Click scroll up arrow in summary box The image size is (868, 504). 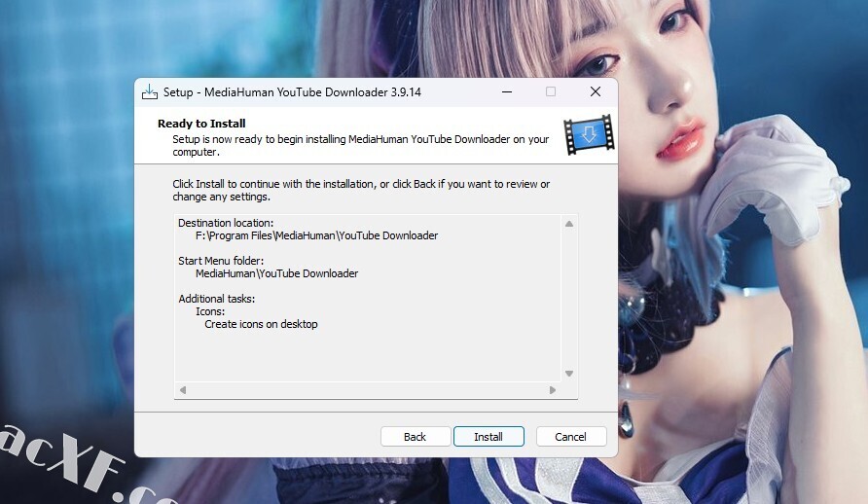pos(569,224)
